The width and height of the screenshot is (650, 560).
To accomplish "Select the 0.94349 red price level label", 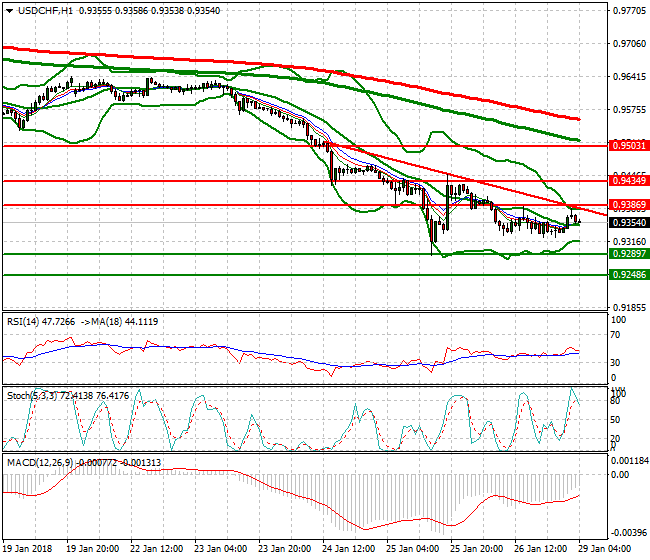I will coord(629,180).
